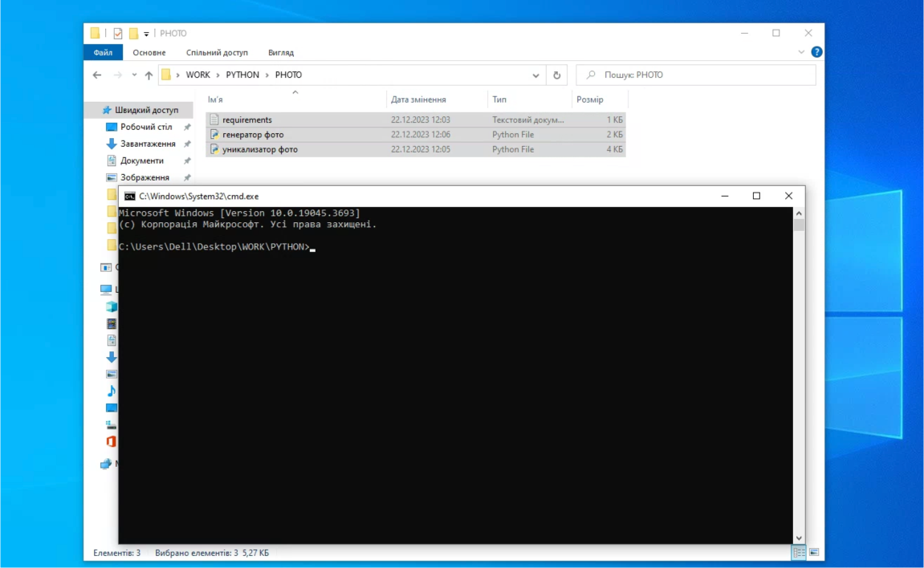Open the 3D Objects cube icon in sidebar
The height and width of the screenshot is (568, 924).
coord(112,306)
